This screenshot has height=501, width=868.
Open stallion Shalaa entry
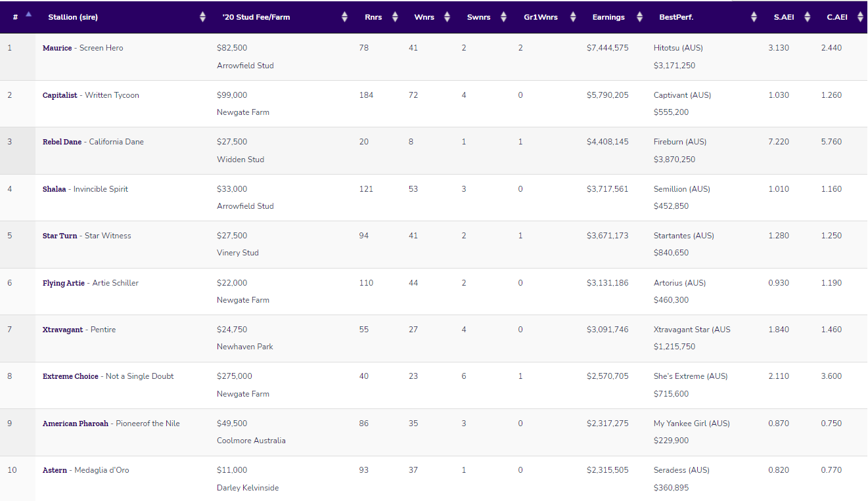pos(55,189)
